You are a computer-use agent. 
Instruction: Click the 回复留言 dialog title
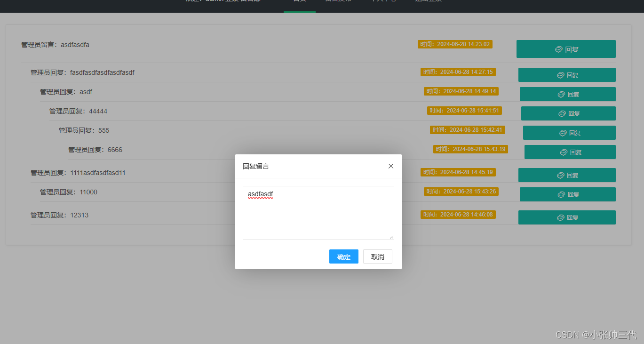tap(256, 166)
